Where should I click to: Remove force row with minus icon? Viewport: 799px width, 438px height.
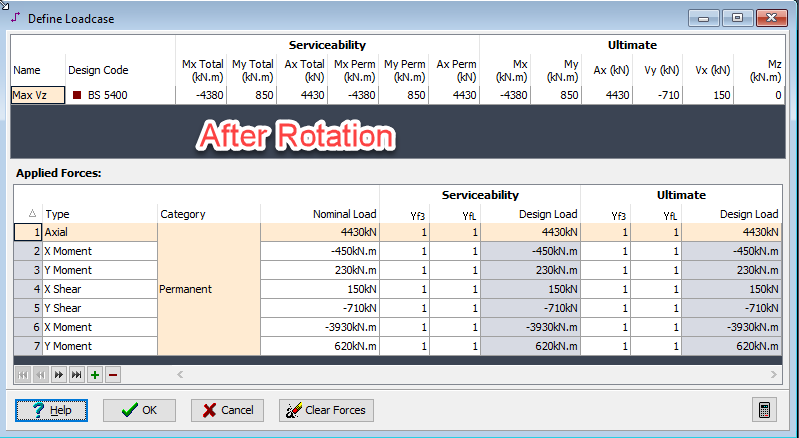click(x=113, y=375)
